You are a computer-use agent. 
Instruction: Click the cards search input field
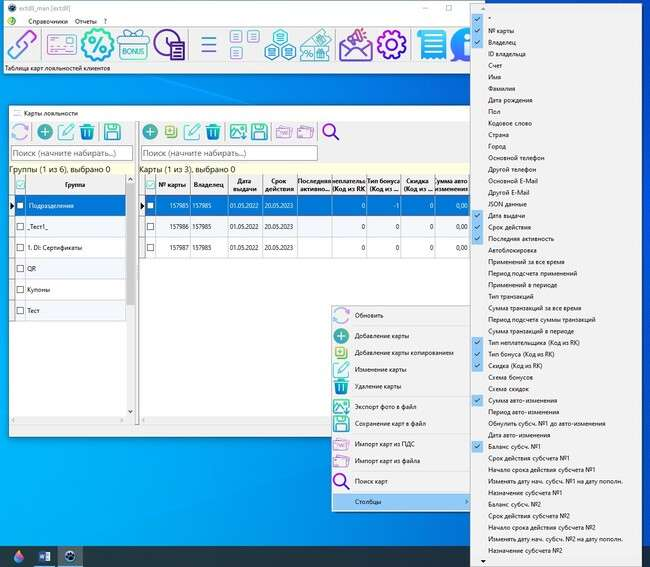[229, 153]
